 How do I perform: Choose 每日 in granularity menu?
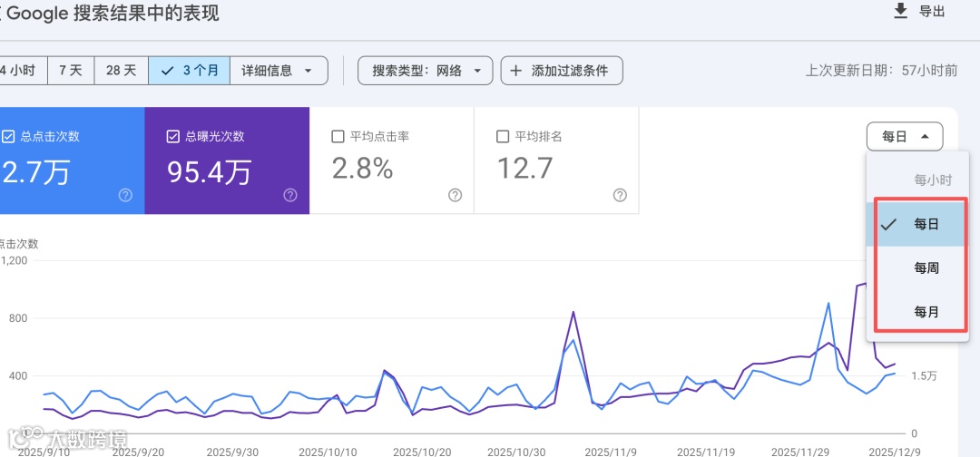(x=917, y=224)
